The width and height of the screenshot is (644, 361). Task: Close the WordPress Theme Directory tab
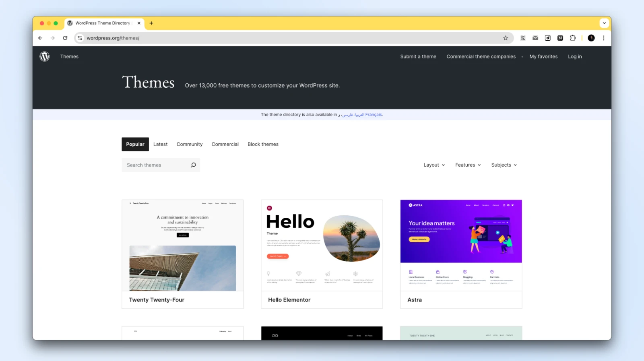coord(139,23)
